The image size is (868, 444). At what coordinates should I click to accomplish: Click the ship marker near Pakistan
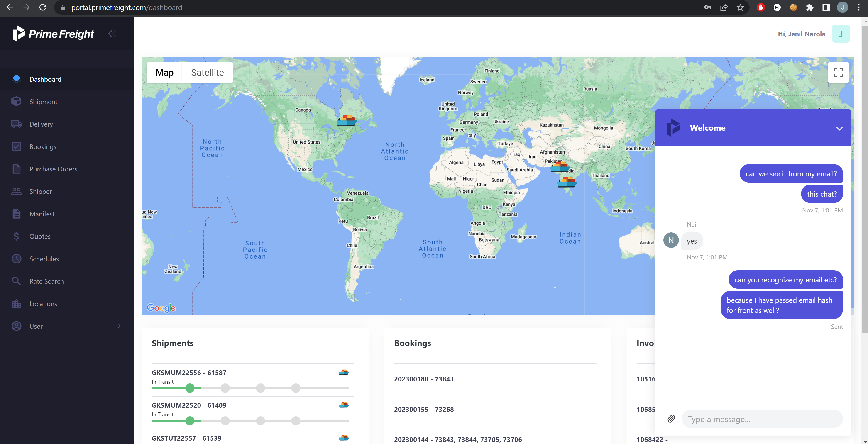point(560,167)
